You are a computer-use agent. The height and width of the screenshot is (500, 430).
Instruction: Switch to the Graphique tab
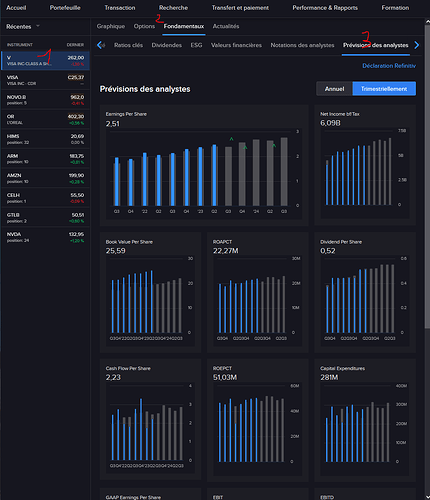(x=111, y=26)
